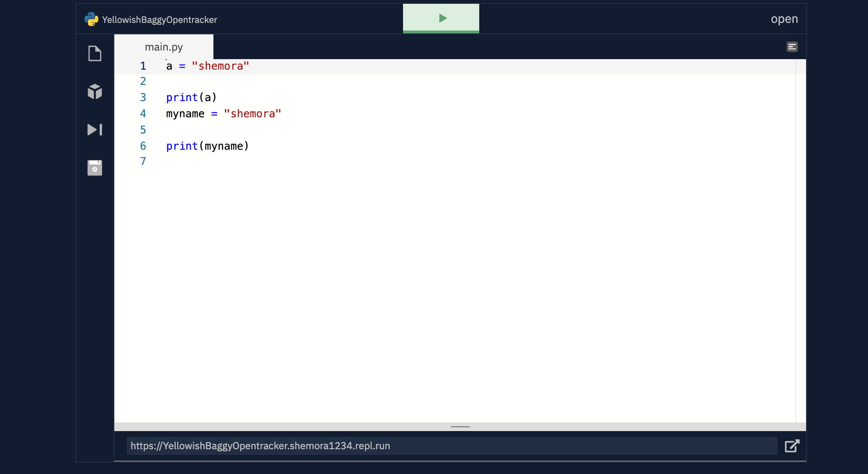Click line number 6 in the gutter

(143, 146)
